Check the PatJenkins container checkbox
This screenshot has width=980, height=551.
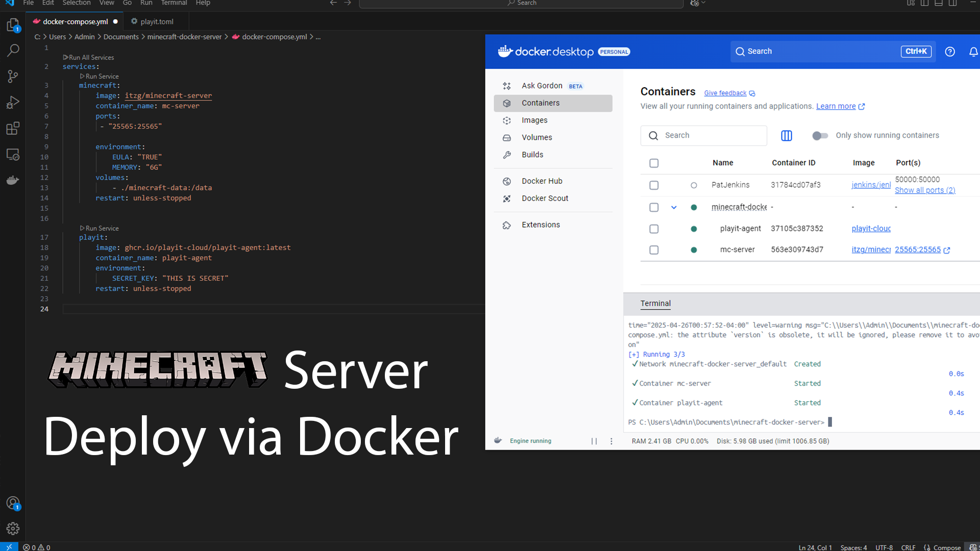pyautogui.click(x=654, y=185)
